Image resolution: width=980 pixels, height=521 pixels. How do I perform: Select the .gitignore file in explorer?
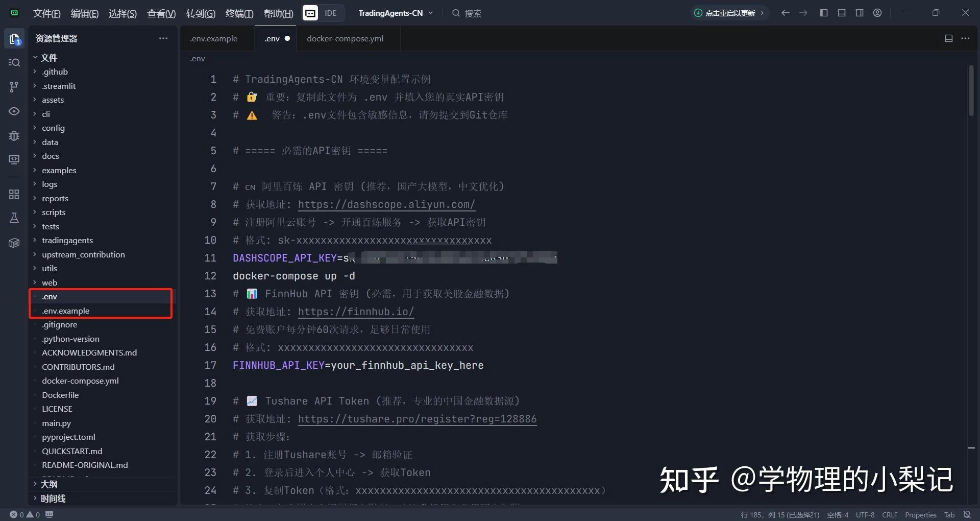coord(60,325)
